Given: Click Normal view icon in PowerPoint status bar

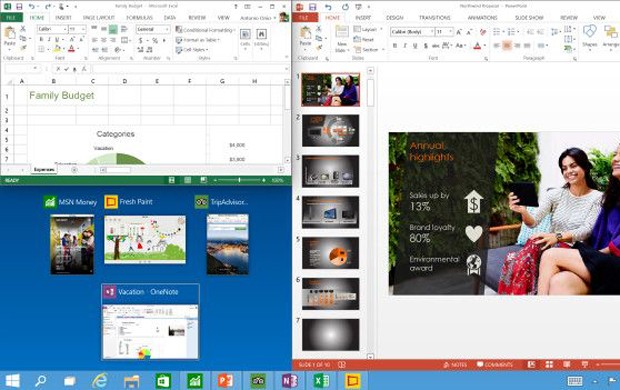Looking at the screenshot, I should tap(531, 364).
